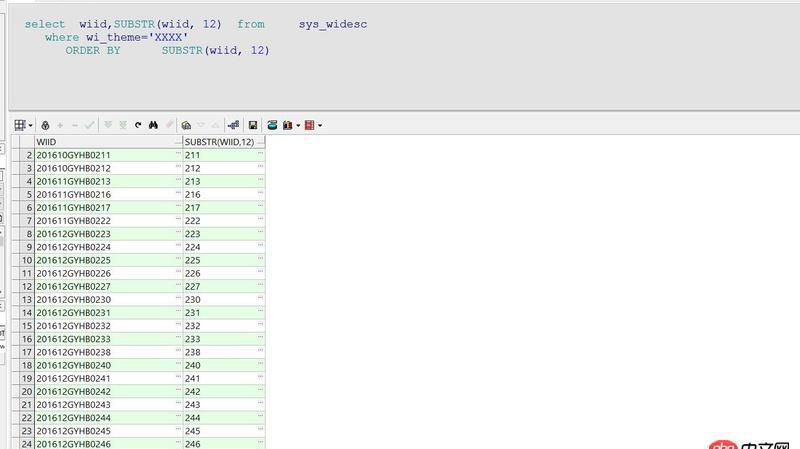Screen dimensions: 800x449
Task: Click cell 201611GYHB0217
Action: [108, 208]
